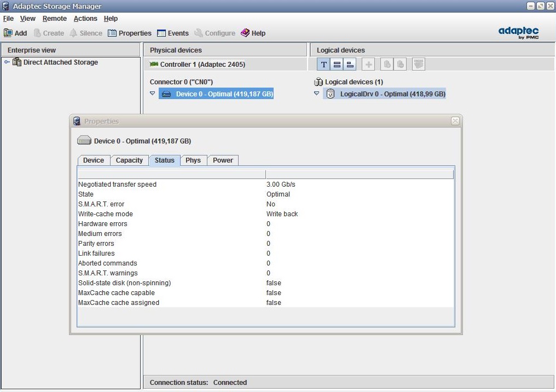Click the "Link failures" row label
The width and height of the screenshot is (556, 392).
[x=96, y=253]
